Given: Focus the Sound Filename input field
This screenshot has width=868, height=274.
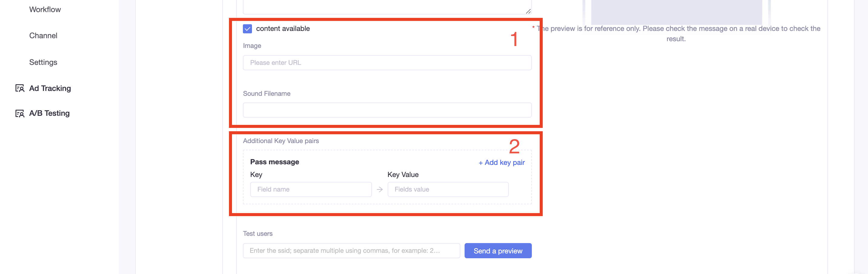Looking at the screenshot, I should tap(387, 110).
